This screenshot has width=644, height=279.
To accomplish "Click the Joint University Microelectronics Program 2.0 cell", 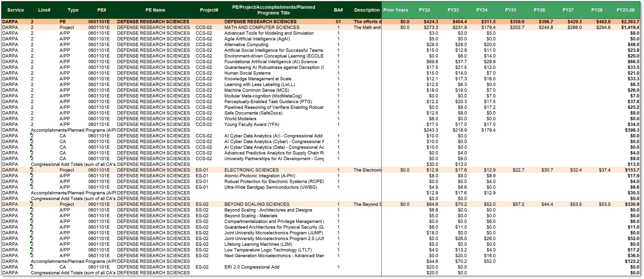I will (274, 238).
